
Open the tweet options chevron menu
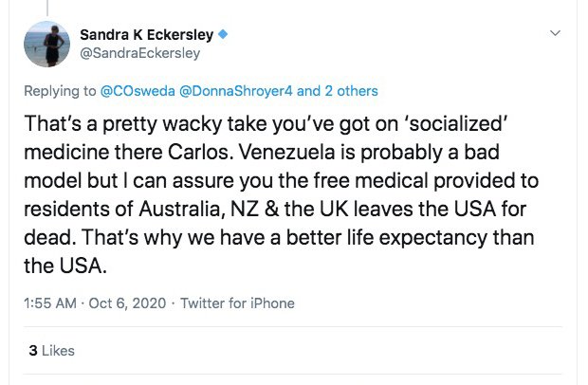(x=555, y=32)
